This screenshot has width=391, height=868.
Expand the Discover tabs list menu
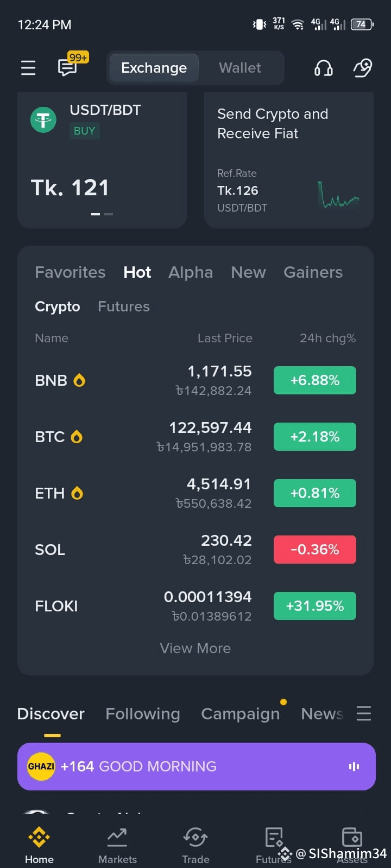click(363, 713)
